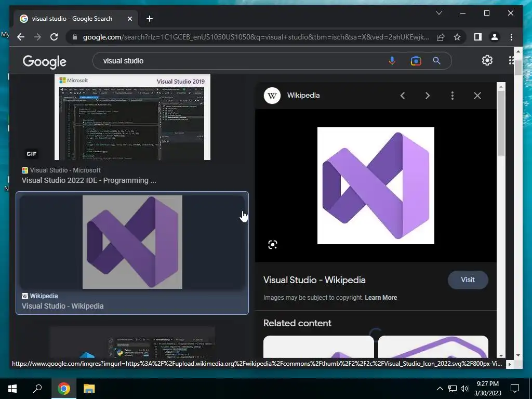Open Chrome's three-dot menu

pyautogui.click(x=511, y=37)
